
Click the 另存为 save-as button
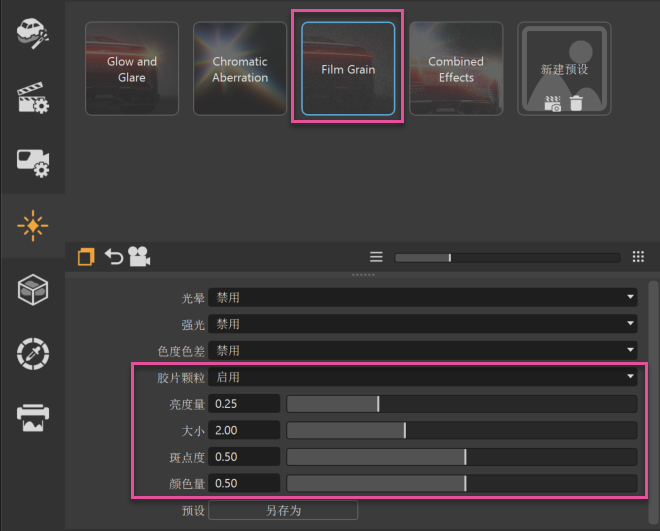pos(283,510)
